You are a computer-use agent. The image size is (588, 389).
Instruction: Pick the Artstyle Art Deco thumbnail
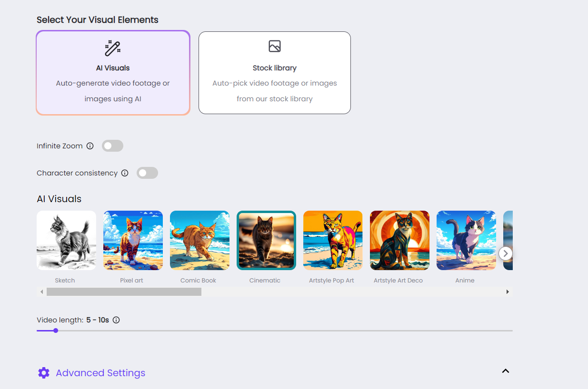point(399,240)
